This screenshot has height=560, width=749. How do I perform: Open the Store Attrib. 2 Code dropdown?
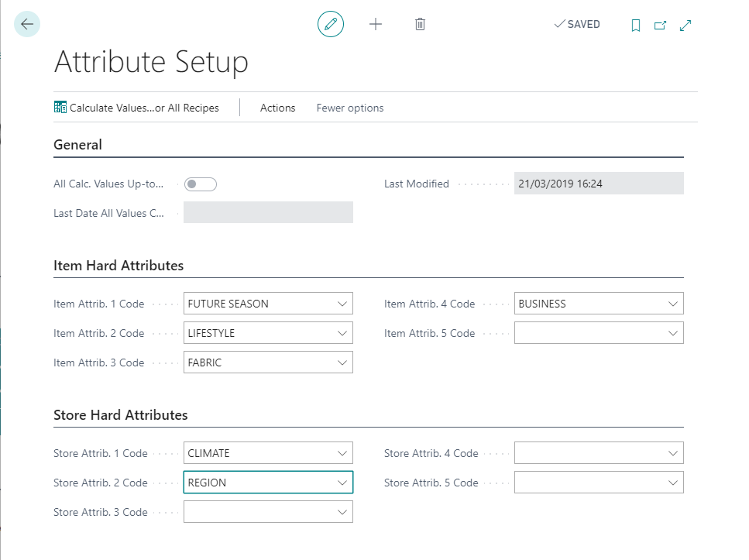pos(342,483)
